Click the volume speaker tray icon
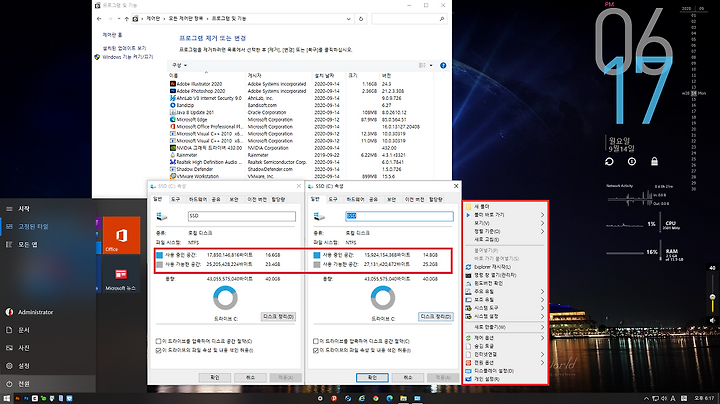The width and height of the screenshot is (720, 404). 664,398
